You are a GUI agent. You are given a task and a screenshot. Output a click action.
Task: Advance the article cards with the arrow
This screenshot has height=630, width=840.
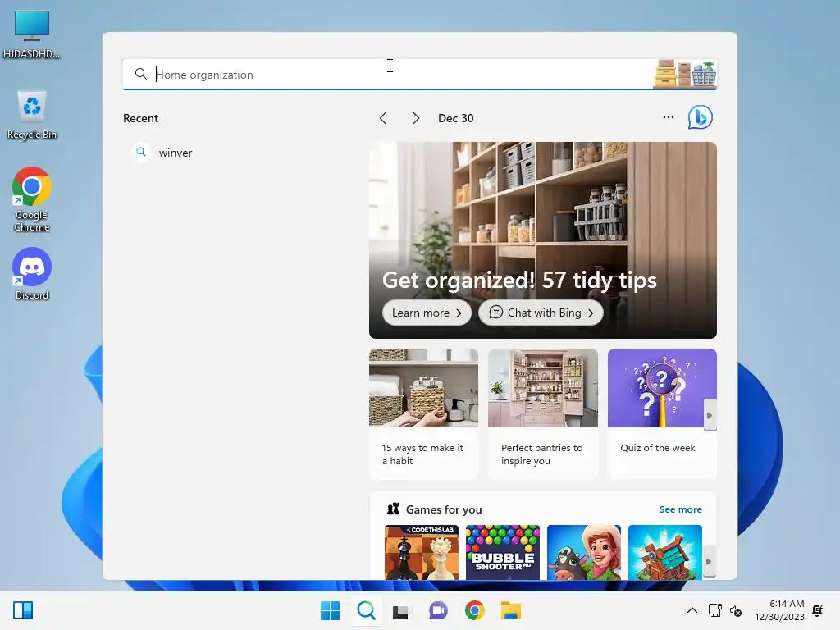pos(710,415)
